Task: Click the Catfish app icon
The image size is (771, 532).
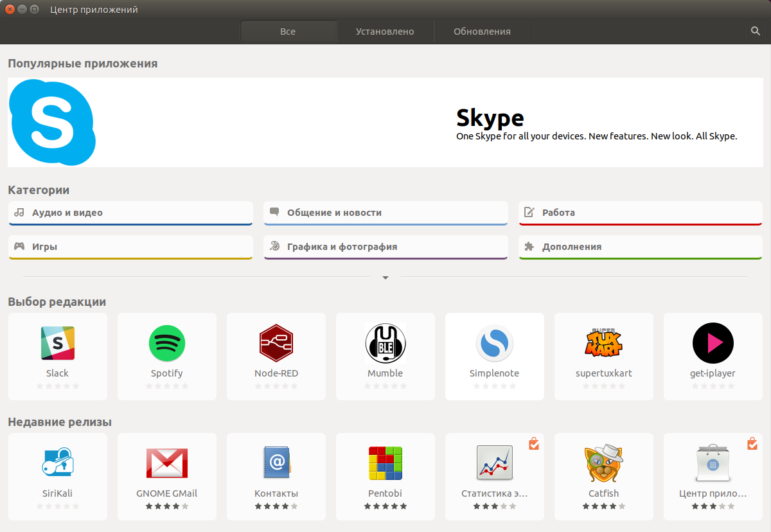Action: pos(604,463)
